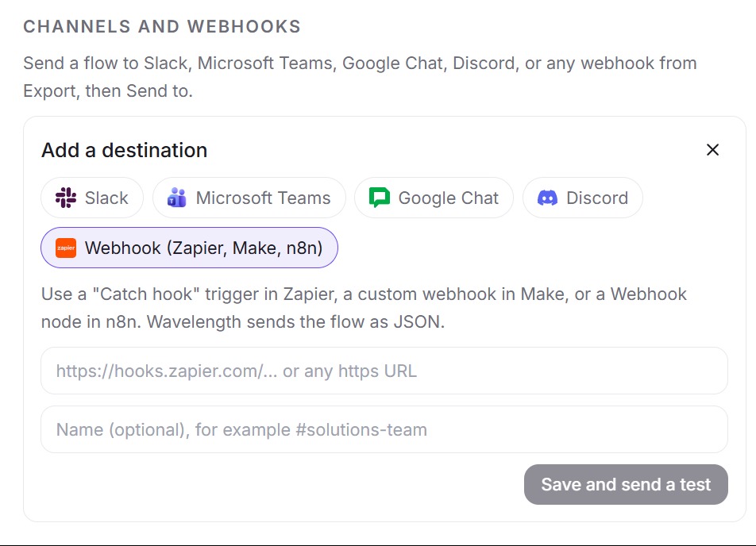The width and height of the screenshot is (756, 546).
Task: Pick the Google Chat destination
Action: tap(434, 198)
